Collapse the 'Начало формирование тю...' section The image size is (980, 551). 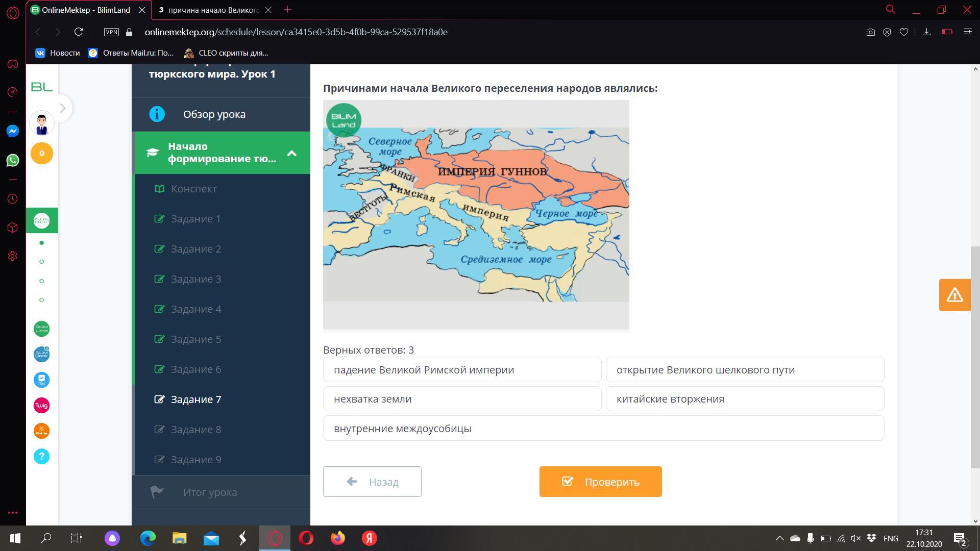point(291,153)
